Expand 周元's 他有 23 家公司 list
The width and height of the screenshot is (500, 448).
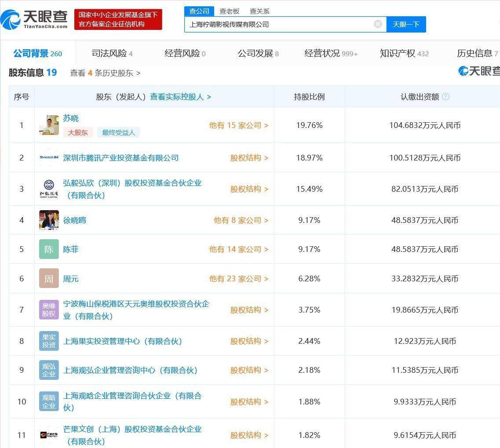tap(238, 279)
